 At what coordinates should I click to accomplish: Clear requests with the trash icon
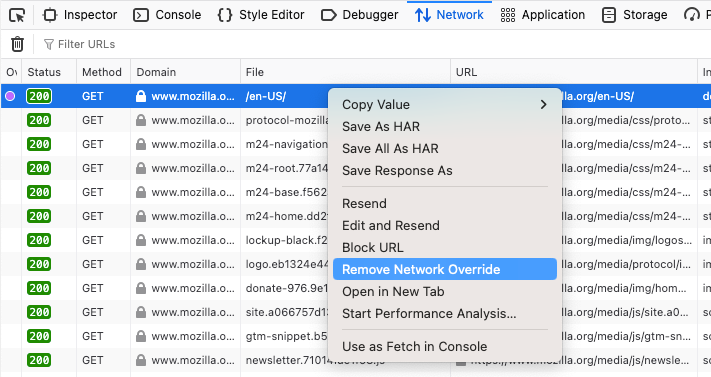pyautogui.click(x=17, y=44)
